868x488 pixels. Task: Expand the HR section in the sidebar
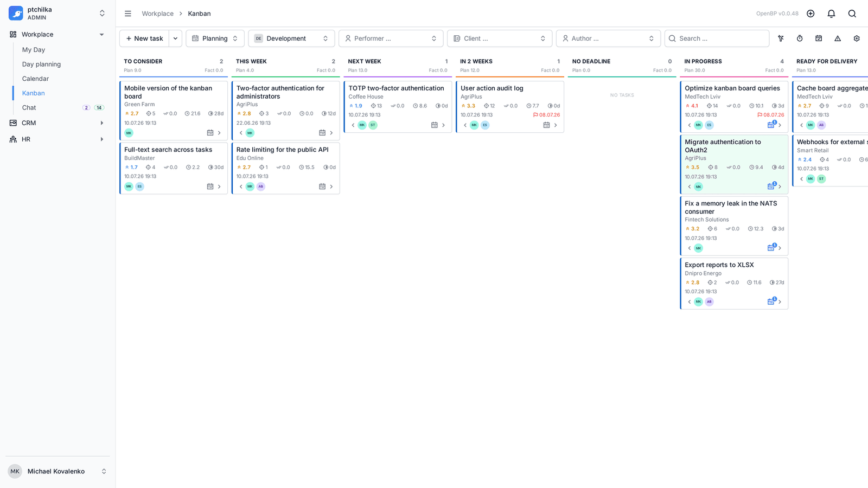pyautogui.click(x=58, y=139)
